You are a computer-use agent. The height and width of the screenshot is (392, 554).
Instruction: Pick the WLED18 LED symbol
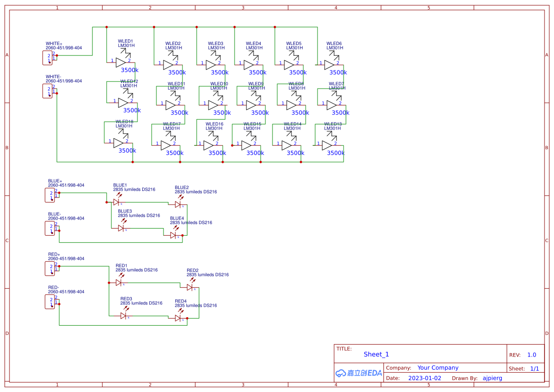coord(119,143)
